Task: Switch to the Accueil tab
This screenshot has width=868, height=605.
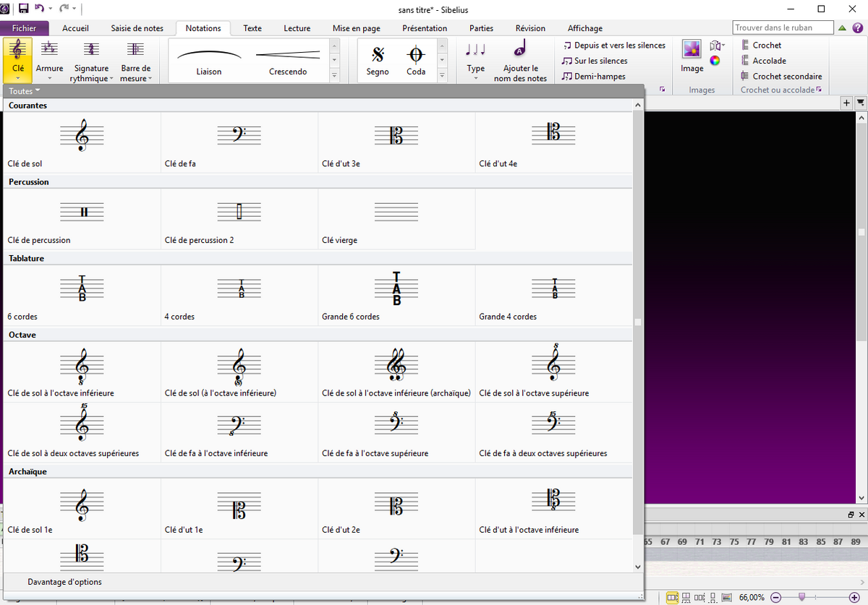Action: click(76, 28)
